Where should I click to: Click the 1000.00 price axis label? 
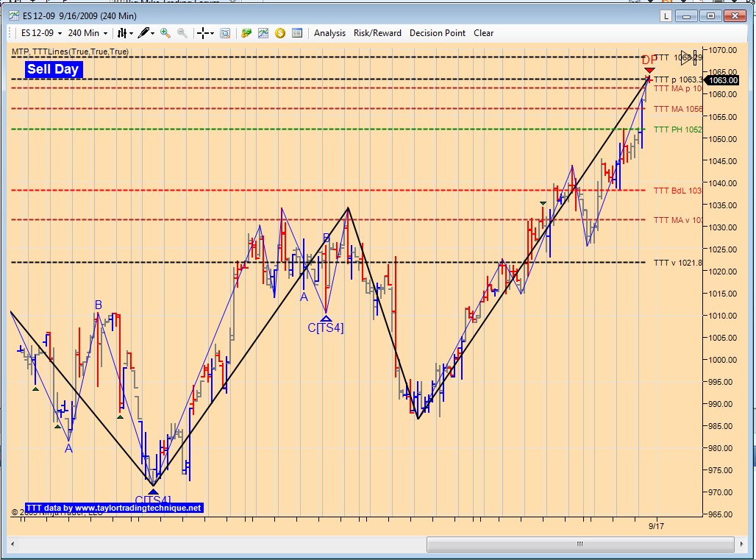tap(722, 360)
